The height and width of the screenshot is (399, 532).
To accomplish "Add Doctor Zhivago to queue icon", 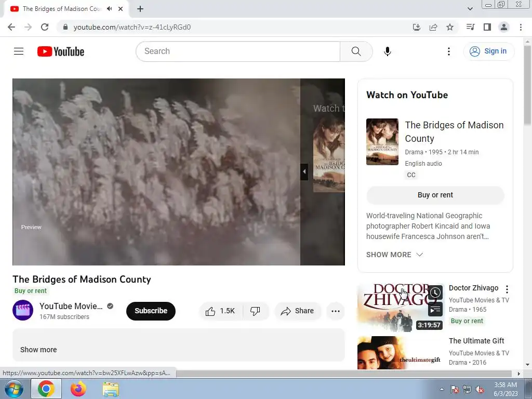I will click(435, 310).
